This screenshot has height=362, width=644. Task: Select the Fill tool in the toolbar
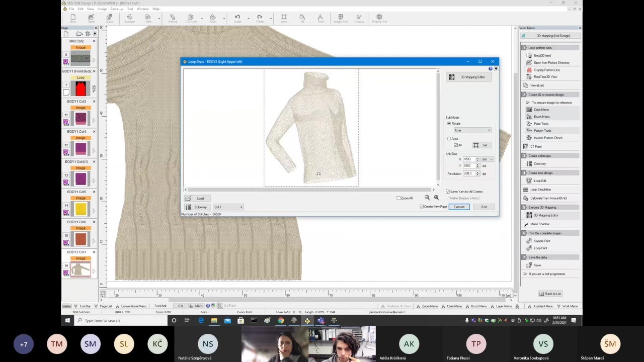point(302,18)
